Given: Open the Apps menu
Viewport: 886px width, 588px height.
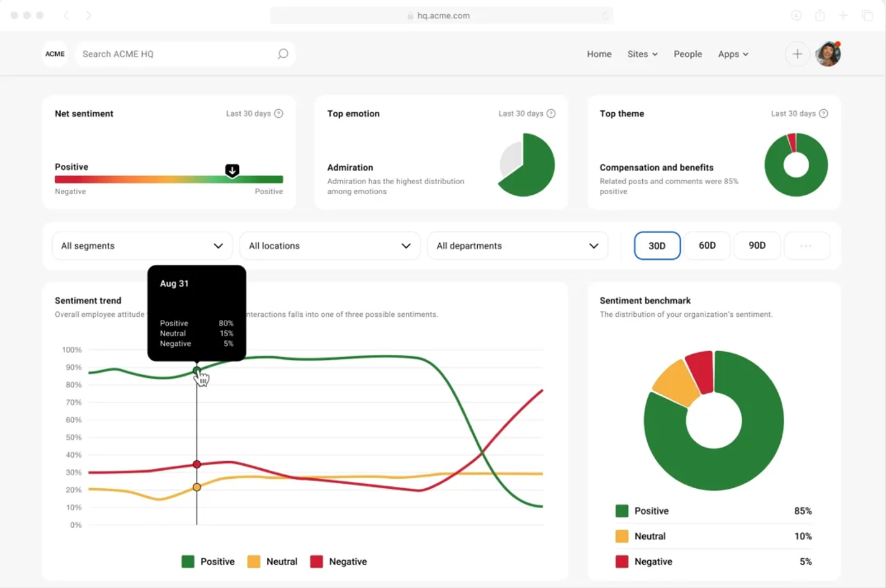Looking at the screenshot, I should (733, 54).
